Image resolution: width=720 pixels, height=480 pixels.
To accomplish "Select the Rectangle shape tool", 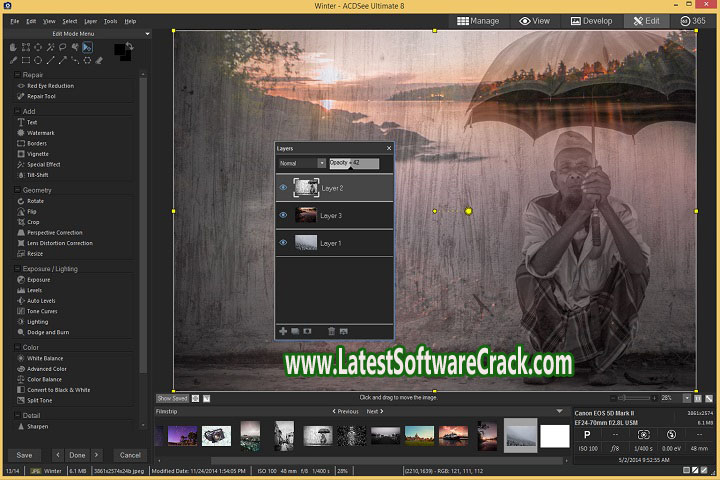I will coord(26,60).
